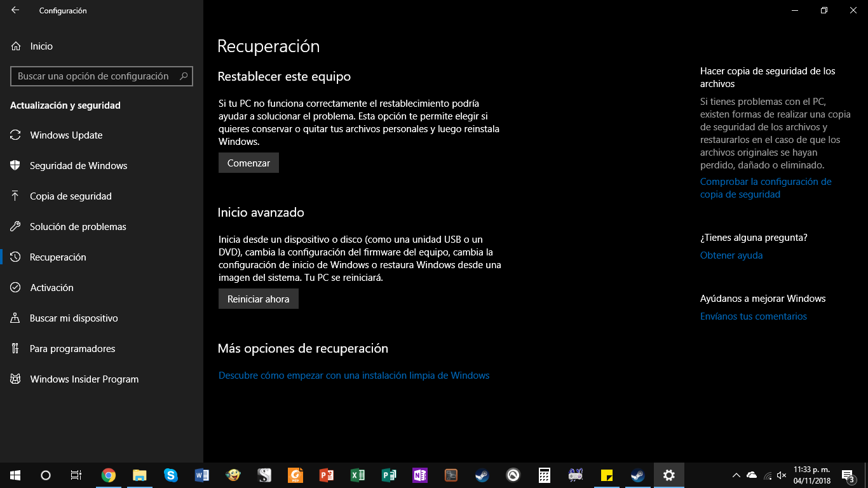Open the clean Windows installation link
The width and height of the screenshot is (868, 488).
coord(354,376)
